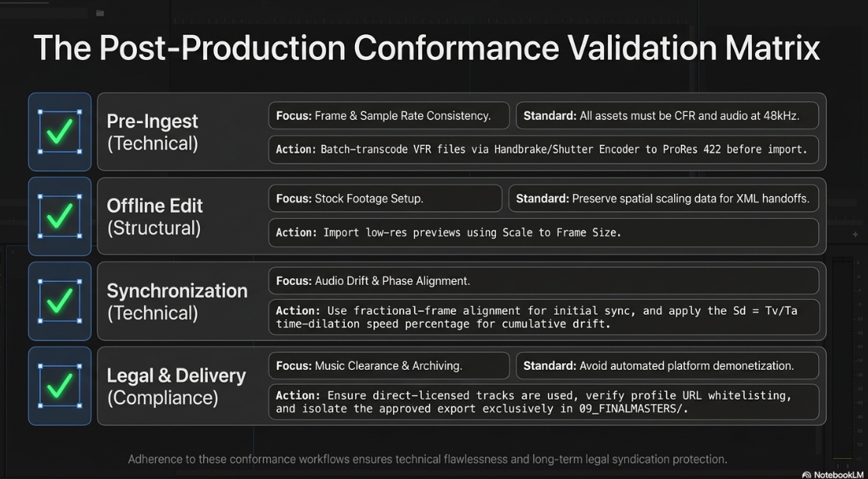Screen dimensions: 868x479
Task: Toggle the Synchronization green checkbox
Action: pos(60,301)
